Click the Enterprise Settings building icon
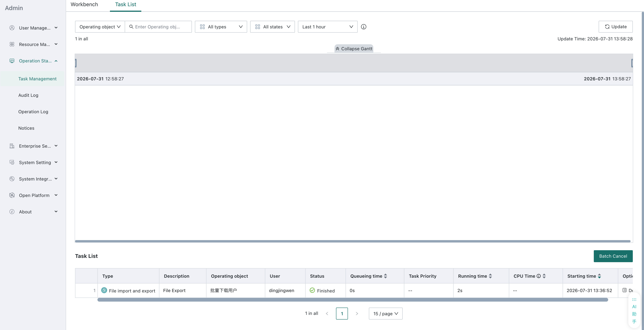This screenshot has height=330, width=644. click(12, 146)
